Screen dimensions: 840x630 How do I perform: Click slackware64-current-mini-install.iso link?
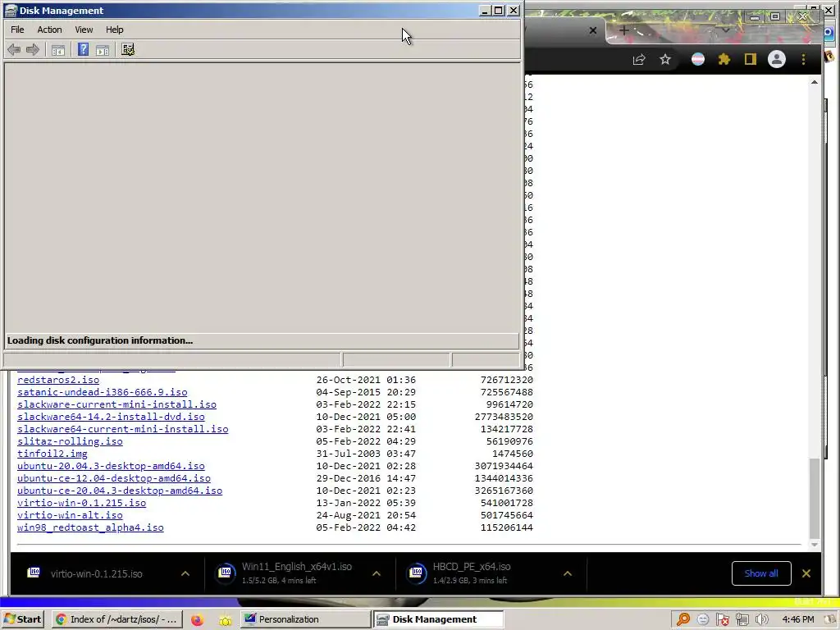point(123,429)
